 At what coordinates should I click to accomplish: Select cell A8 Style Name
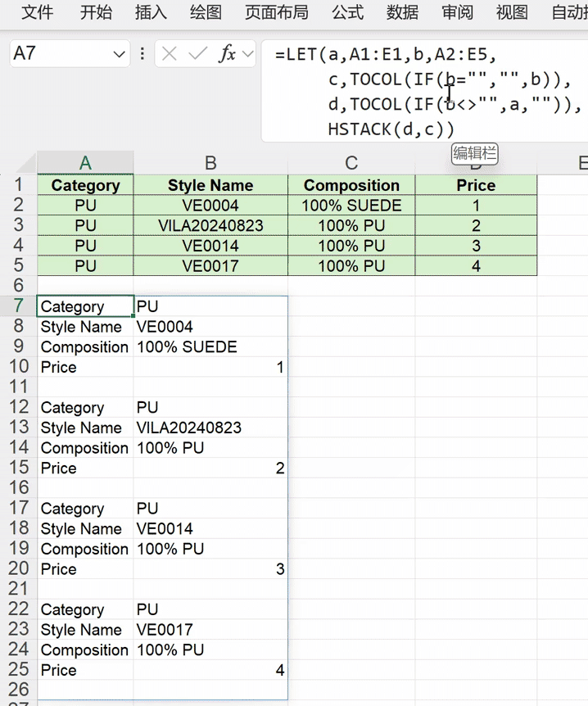click(85, 327)
